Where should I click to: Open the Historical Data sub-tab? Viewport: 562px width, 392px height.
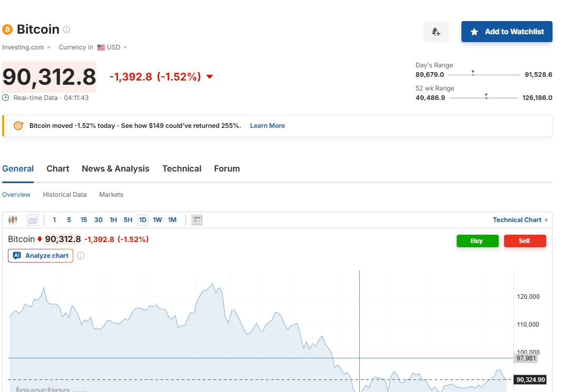tap(65, 195)
